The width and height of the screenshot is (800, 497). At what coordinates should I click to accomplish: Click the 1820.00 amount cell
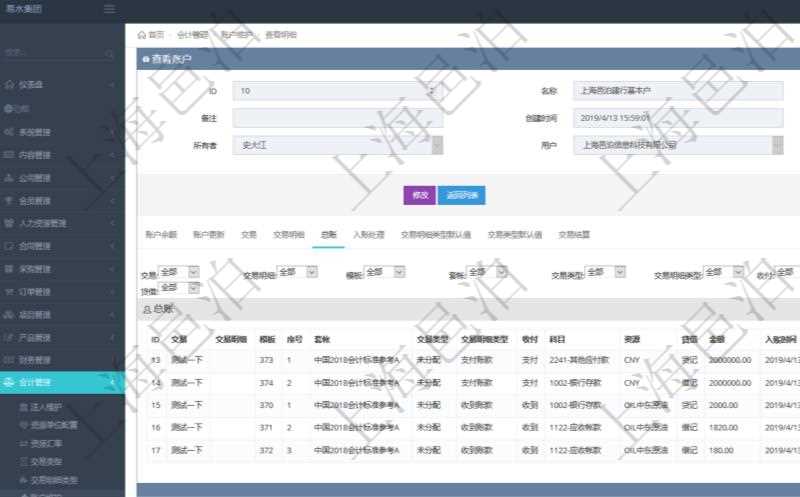[723, 427]
